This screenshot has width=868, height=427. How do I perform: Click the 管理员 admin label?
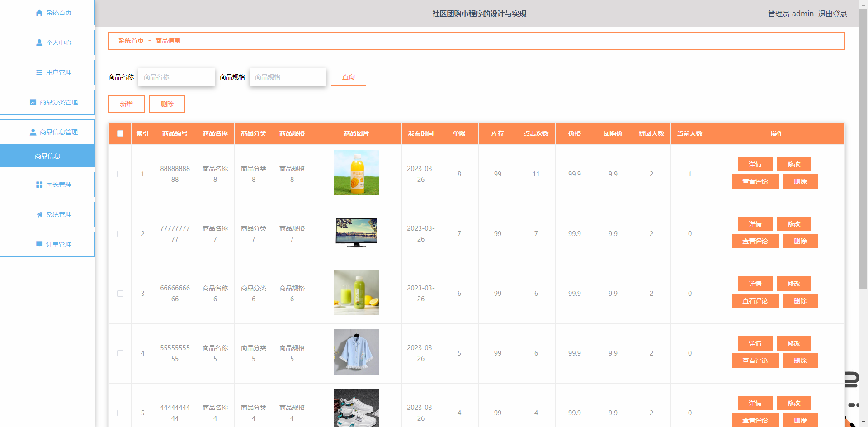coord(791,14)
